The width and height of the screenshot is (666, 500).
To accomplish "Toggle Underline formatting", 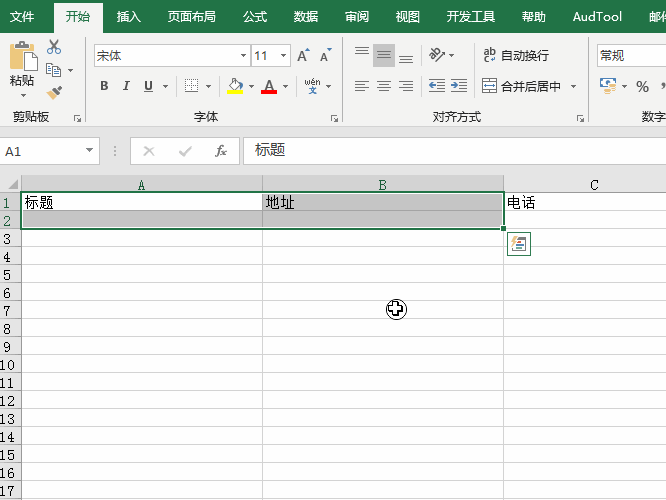I will 148,86.
